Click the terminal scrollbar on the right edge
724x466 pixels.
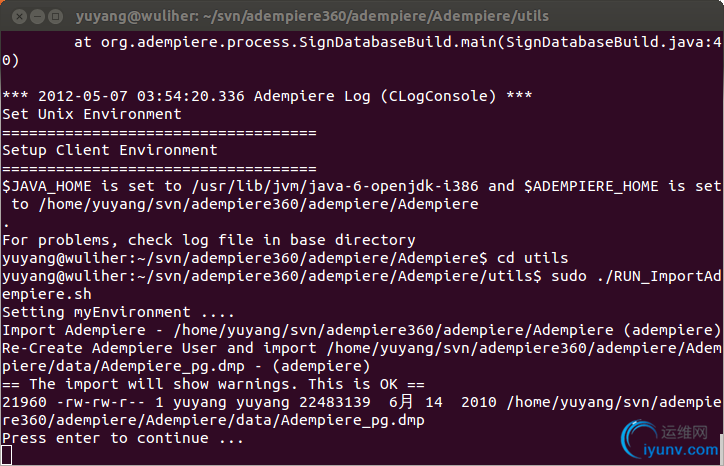[x=722, y=448]
